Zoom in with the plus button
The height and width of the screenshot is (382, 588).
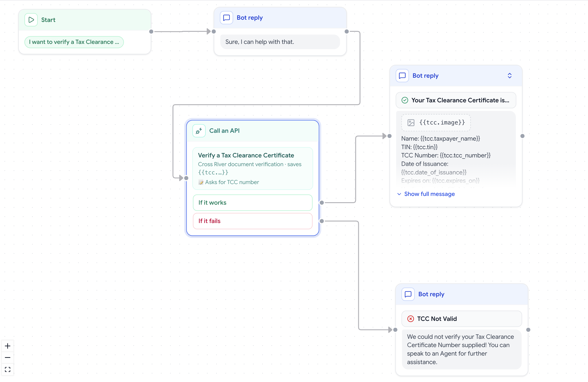8,346
